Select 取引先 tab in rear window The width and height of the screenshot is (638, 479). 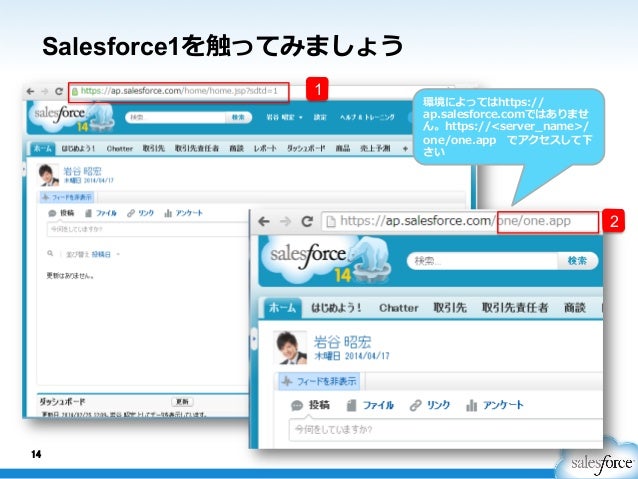coord(153,149)
